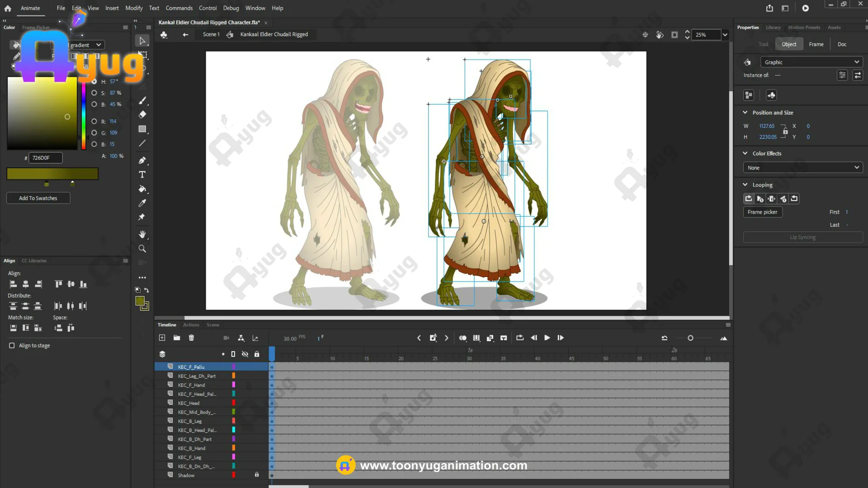
Task: Add a new layer in timeline
Action: coord(162,338)
